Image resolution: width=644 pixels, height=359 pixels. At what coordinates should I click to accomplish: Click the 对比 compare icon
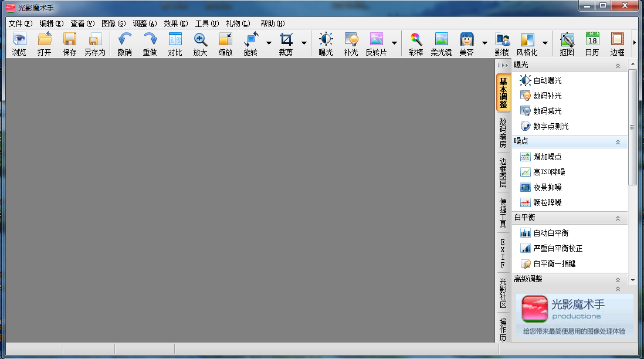(175, 40)
